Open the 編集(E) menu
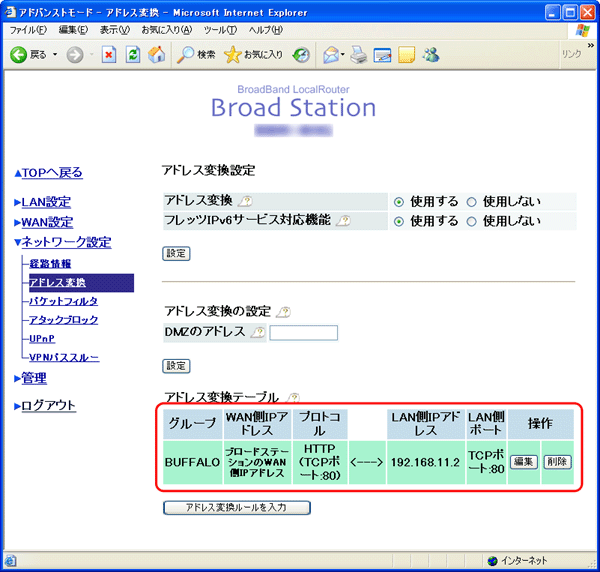The image size is (600, 572). (73, 30)
